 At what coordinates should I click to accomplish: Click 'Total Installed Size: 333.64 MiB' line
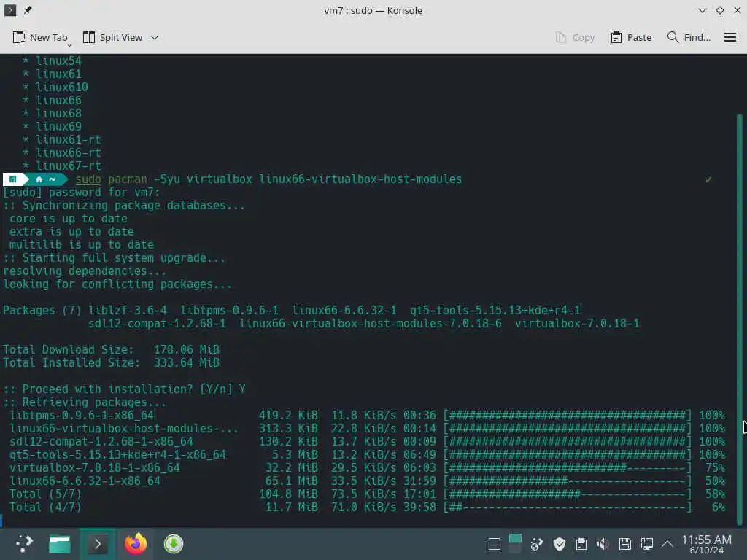tap(111, 363)
